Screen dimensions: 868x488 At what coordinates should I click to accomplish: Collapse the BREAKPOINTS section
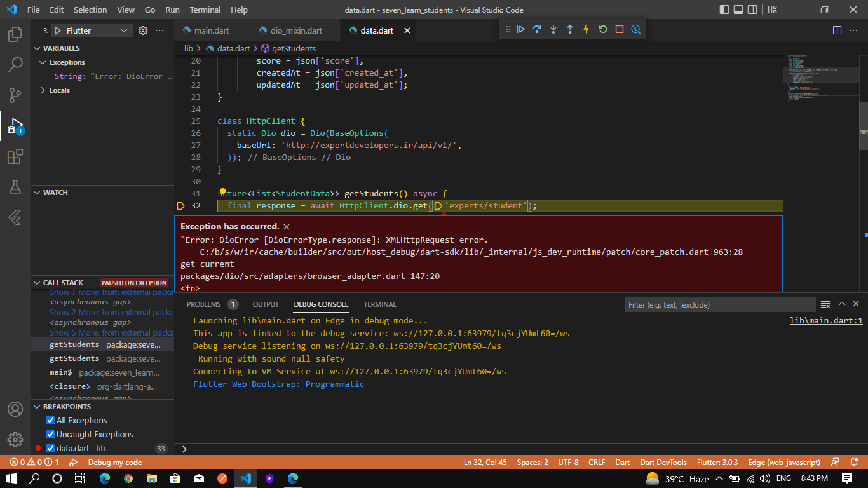pyautogui.click(x=102, y=407)
